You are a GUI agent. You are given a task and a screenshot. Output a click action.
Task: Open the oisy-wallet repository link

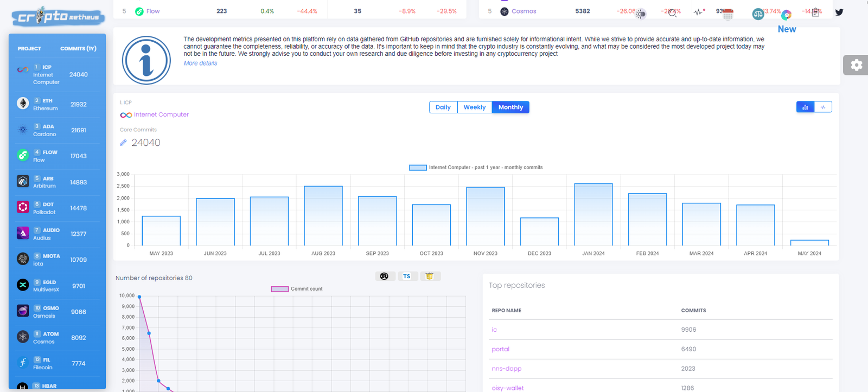click(x=508, y=388)
